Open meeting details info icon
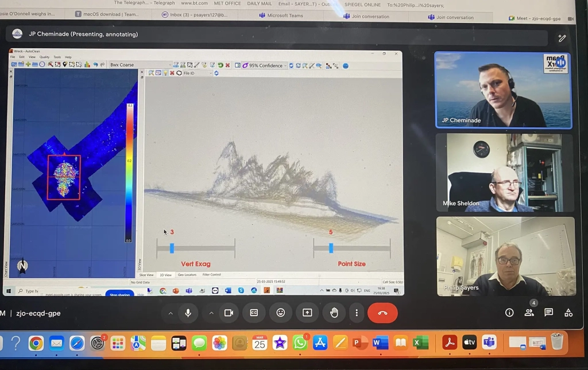Viewport: 588px width, 370px height. coord(509,313)
